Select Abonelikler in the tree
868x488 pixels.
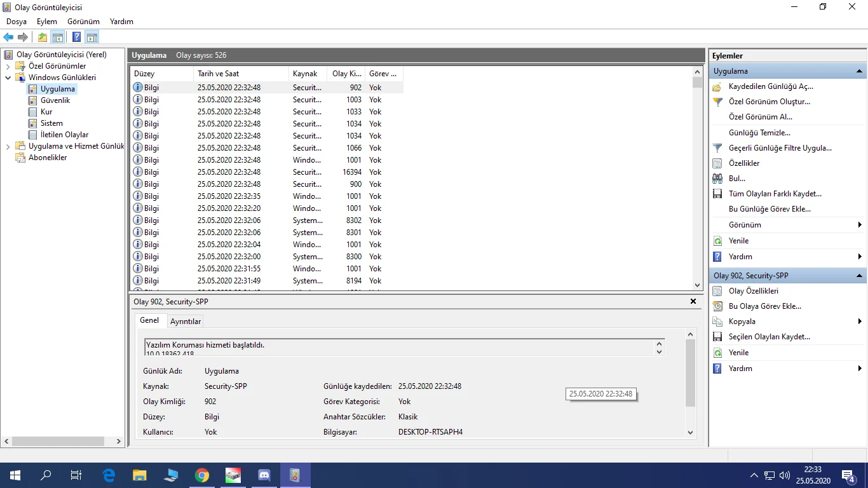point(48,158)
